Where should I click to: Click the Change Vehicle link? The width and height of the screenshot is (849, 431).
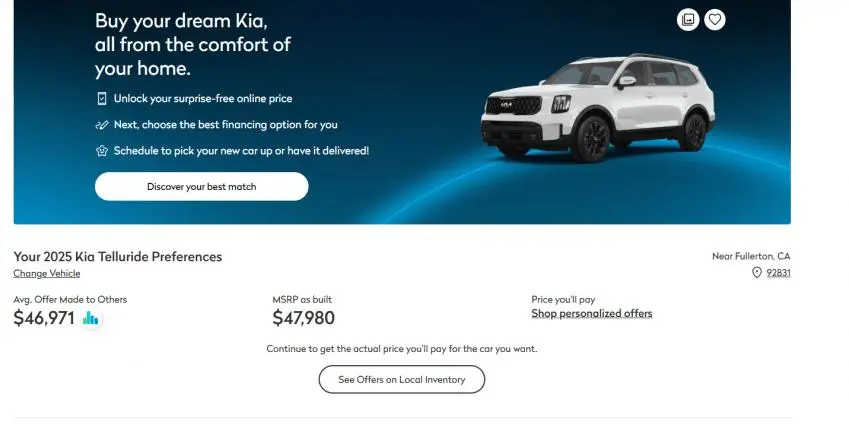click(x=47, y=274)
